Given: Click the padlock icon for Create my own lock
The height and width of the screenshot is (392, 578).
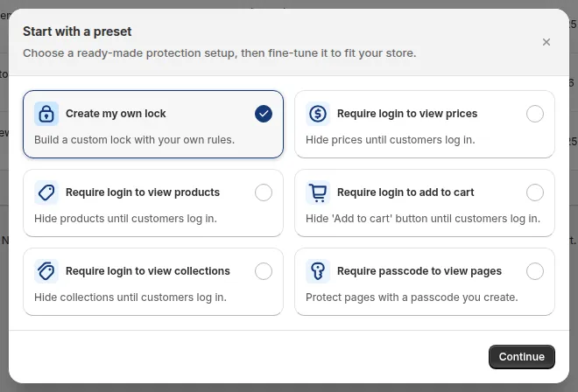Looking at the screenshot, I should [x=46, y=114].
